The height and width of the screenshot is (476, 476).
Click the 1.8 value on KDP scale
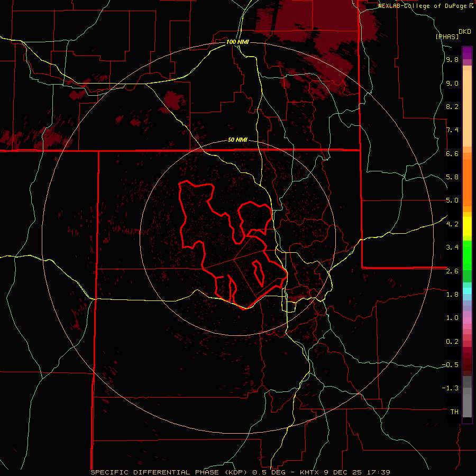452,295
